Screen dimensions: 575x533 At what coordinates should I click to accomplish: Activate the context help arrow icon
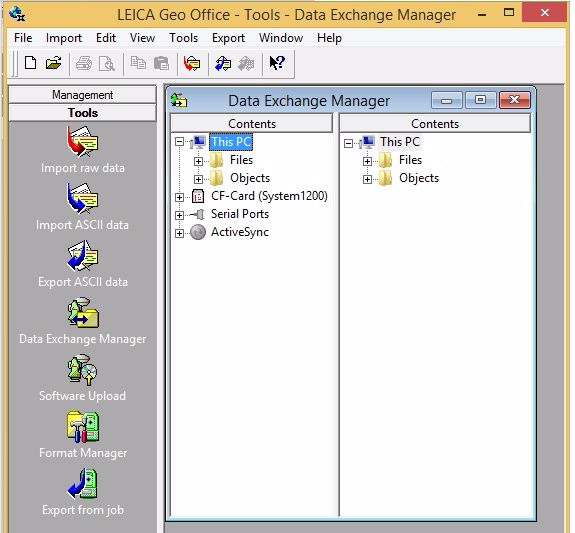[x=277, y=63]
